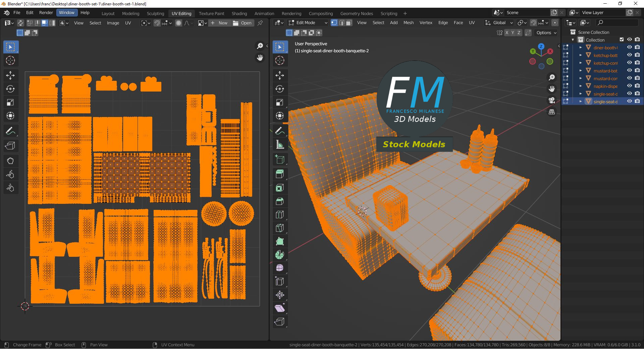Image resolution: width=644 pixels, height=349 pixels.
Task: Toggle camera view in 3D viewport
Action: (551, 100)
